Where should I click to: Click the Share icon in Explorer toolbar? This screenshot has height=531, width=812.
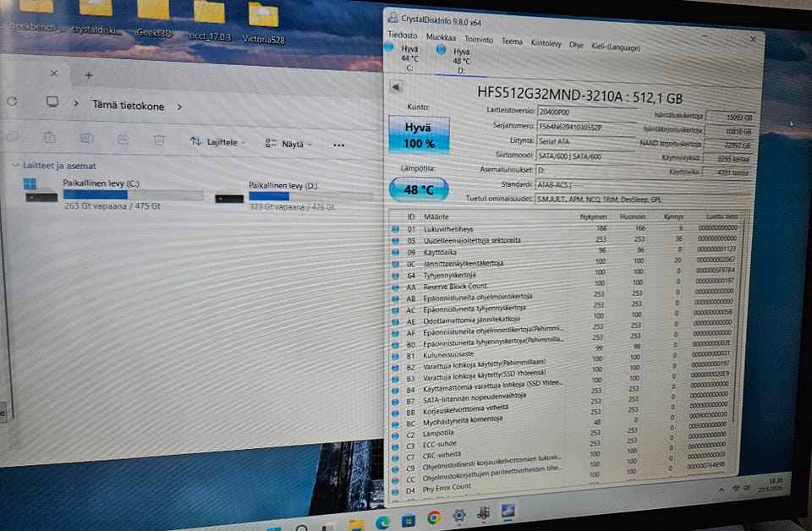coord(123,140)
